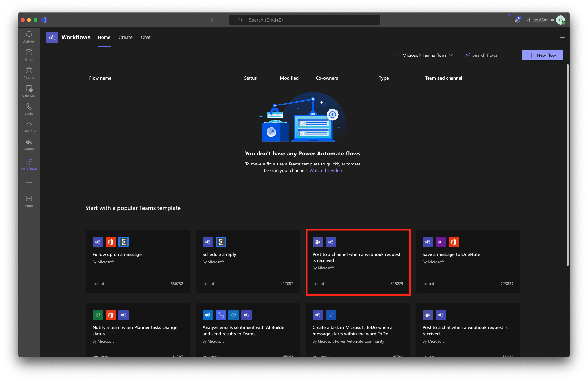Open Calls in the sidebar
The image size is (588, 381).
[29, 109]
